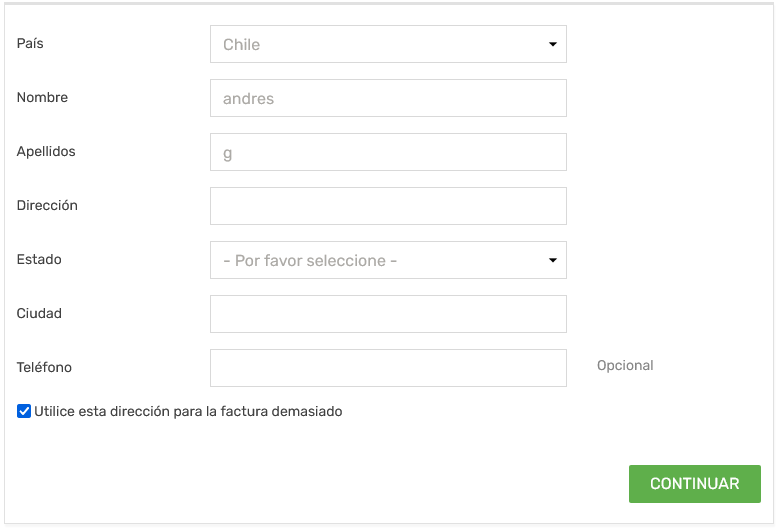Click the País field label
The image size is (778, 530).
click(30, 44)
